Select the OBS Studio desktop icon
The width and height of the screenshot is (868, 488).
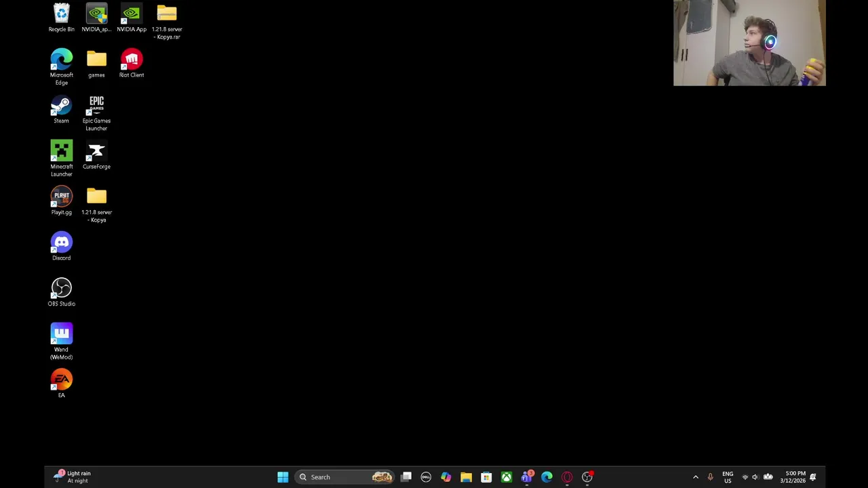tap(61, 292)
